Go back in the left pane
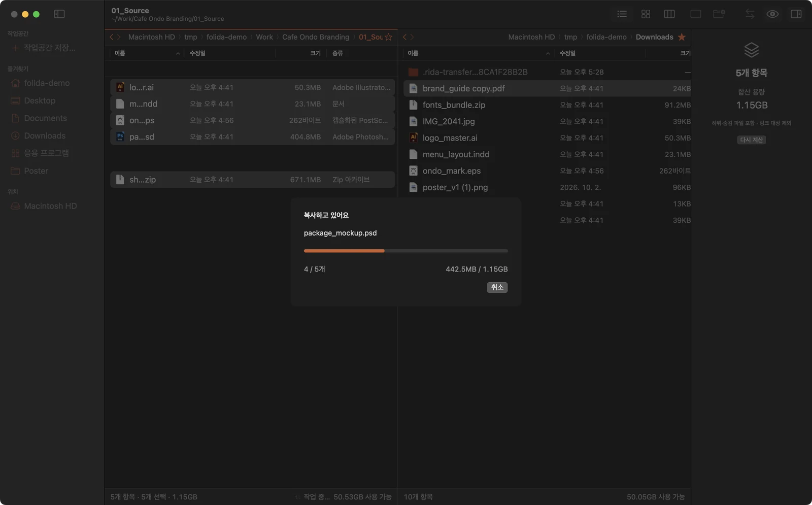The width and height of the screenshot is (812, 505). [112, 37]
